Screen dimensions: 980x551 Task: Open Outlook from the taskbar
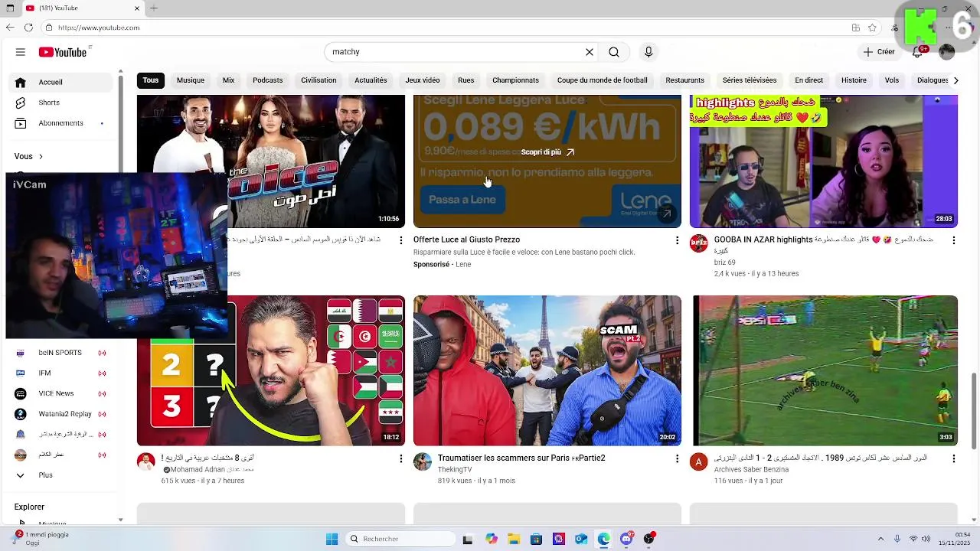[x=581, y=539]
